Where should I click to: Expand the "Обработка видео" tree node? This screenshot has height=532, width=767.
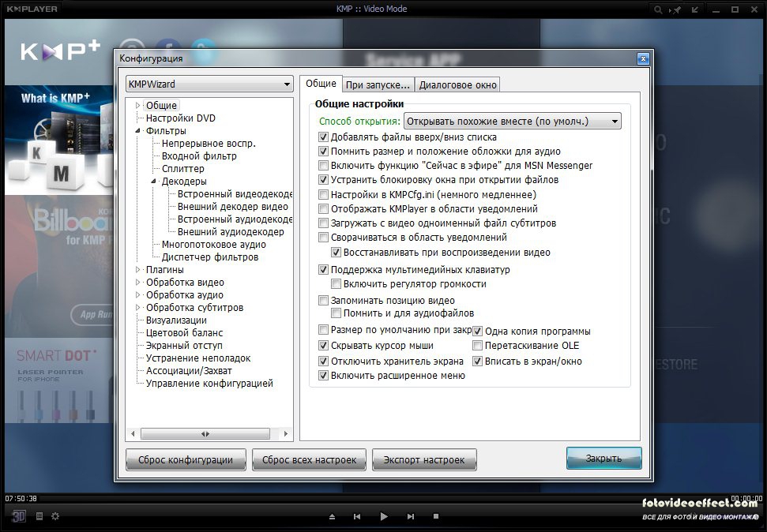pos(138,282)
